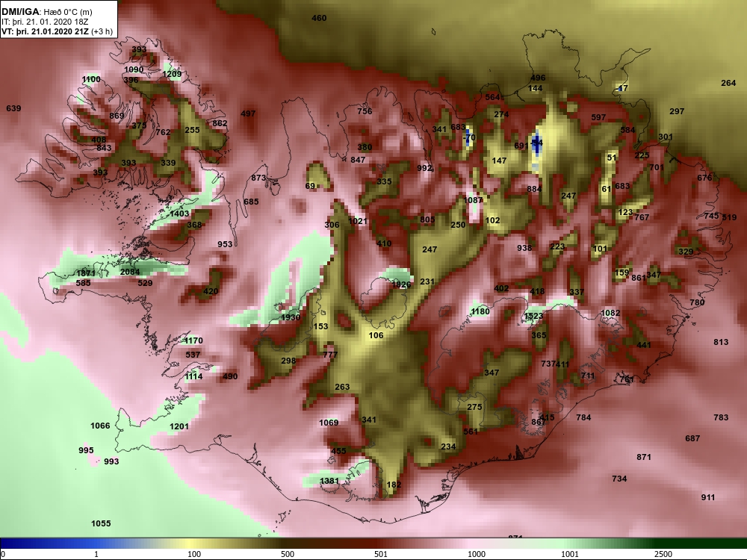Viewport: 747px width, 560px height.
Task: Click the map value 2084
Action: coord(129,272)
